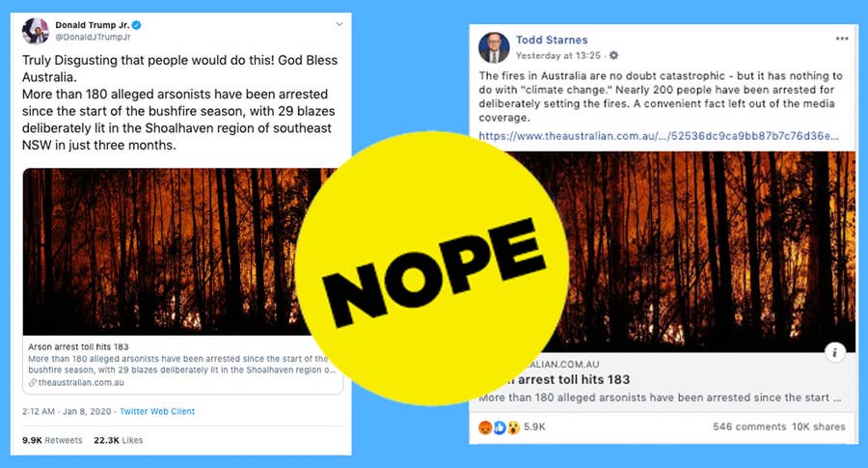Open the three-dot post options menu
The height and width of the screenshot is (468, 868).
(x=842, y=39)
